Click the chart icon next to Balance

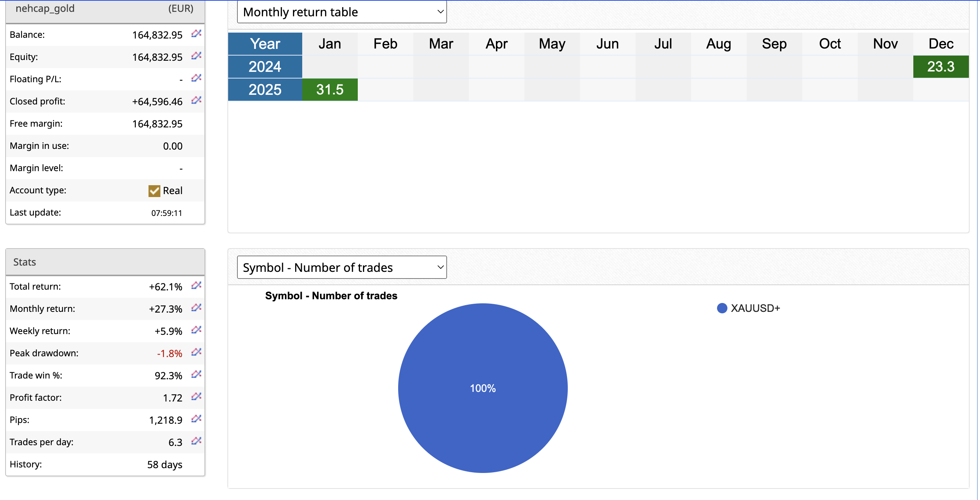coord(196,34)
